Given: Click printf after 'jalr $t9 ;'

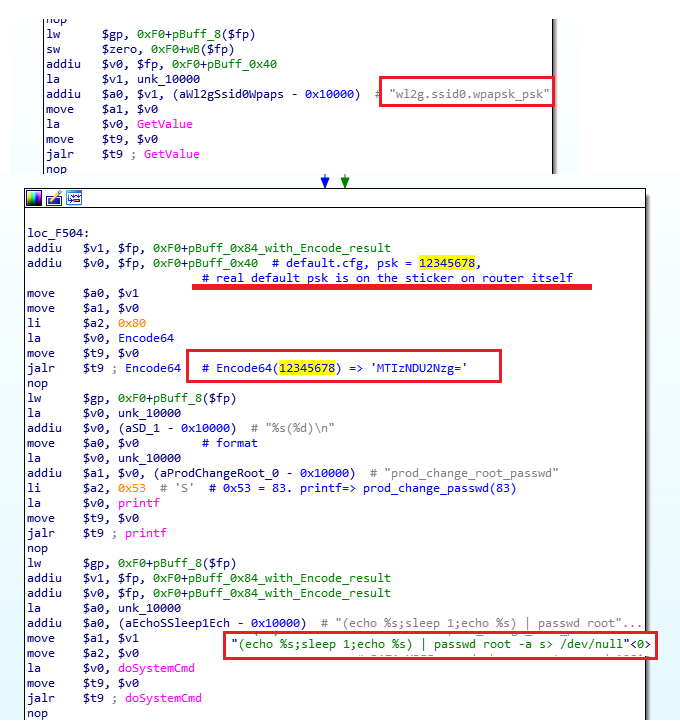Looking at the screenshot, I should pos(146,533).
